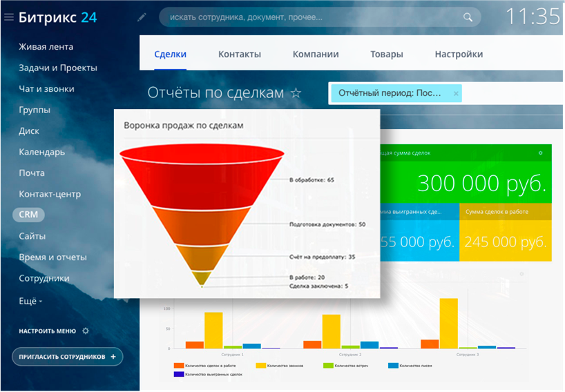Open Сотрудники in the sidebar
The height and width of the screenshot is (392, 565).
point(44,278)
